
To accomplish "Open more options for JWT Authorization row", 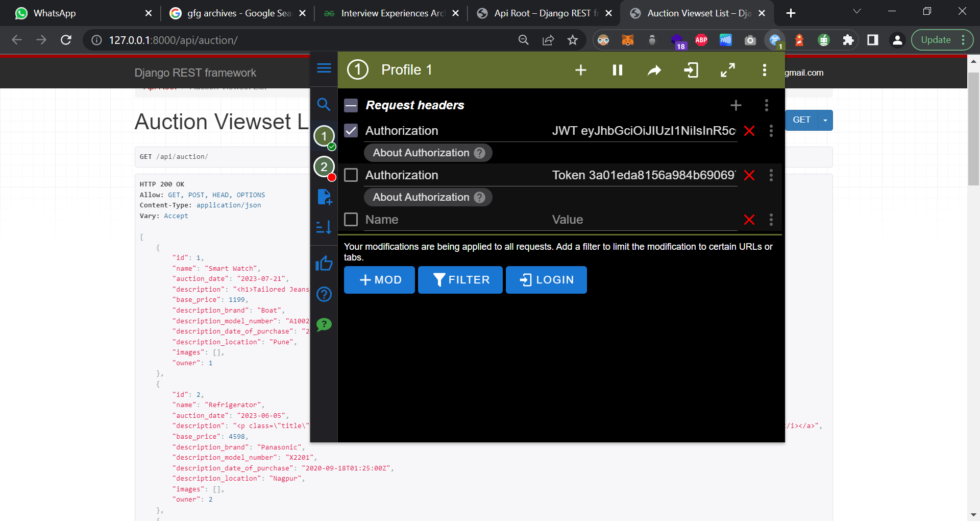I will click(x=771, y=131).
